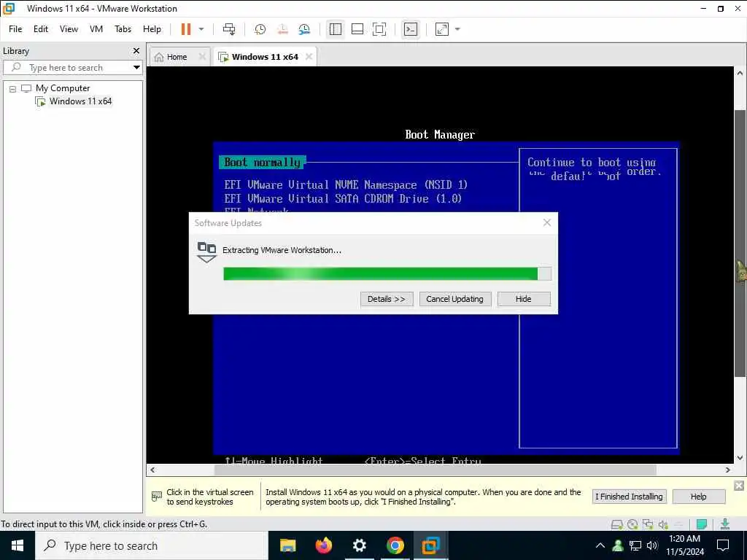Image resolution: width=747 pixels, height=560 pixels.
Task: Click the horizontal scrollbar of VM view
Action: pos(435,470)
